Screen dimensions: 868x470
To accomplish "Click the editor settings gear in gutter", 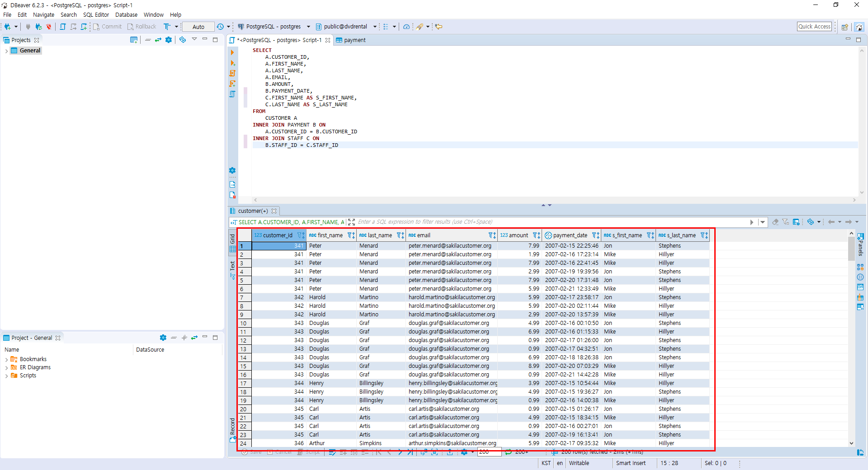I will point(232,170).
